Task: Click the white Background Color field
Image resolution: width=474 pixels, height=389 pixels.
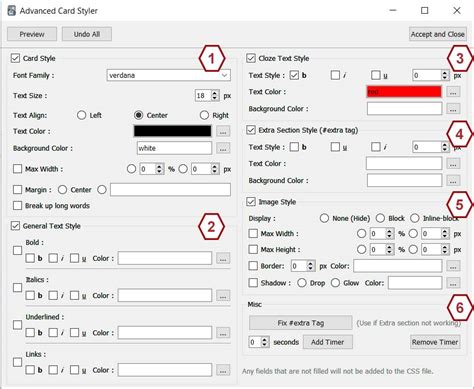Action: tap(174, 148)
